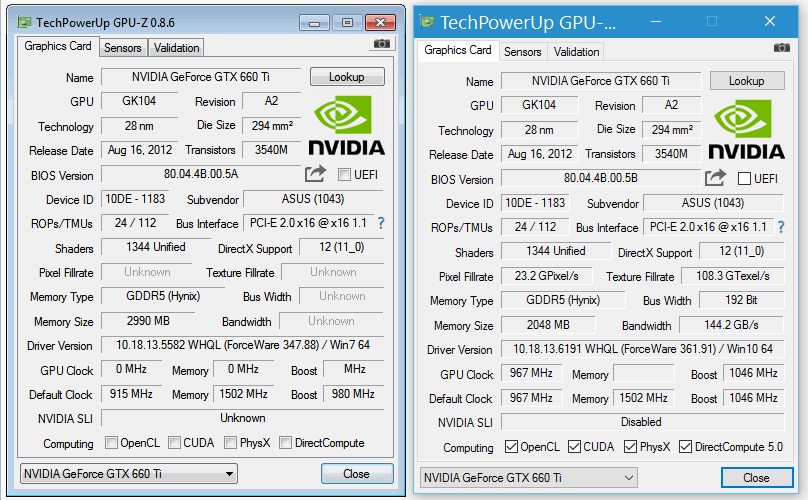
Task: Click NVIDIA SLI Unknown field in left window
Action: 243,418
